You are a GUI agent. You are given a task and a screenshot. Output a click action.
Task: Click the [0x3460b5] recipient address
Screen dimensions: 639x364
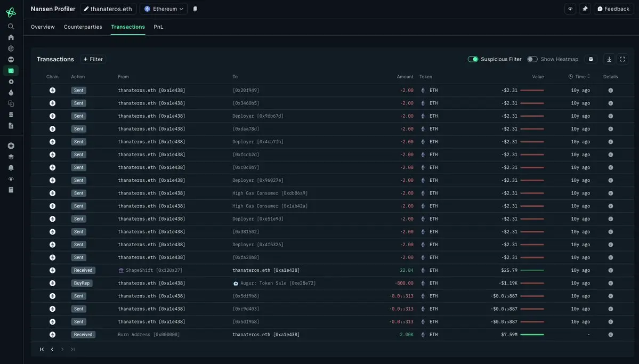point(246,103)
